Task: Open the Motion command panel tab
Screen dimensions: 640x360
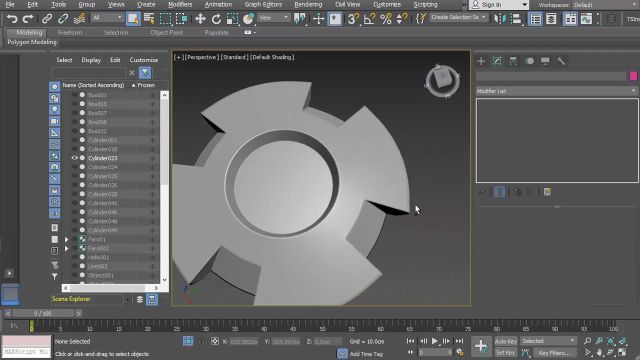Action: pyautogui.click(x=529, y=61)
